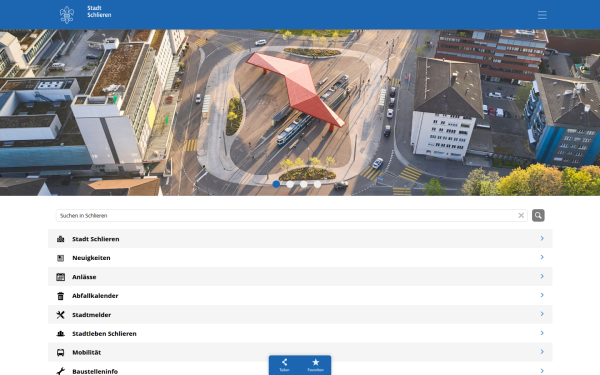
Task: Expand Neuigkeiten row chevron
Action: pos(542,257)
